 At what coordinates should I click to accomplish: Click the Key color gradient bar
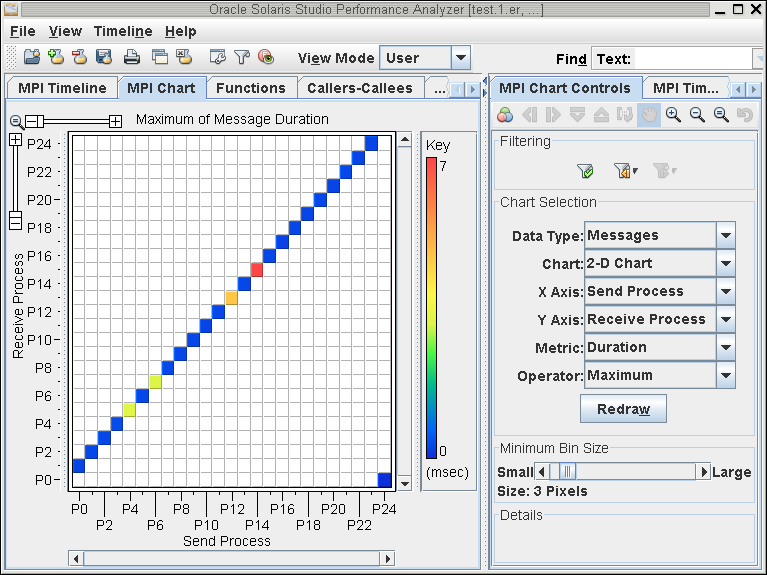[431, 308]
